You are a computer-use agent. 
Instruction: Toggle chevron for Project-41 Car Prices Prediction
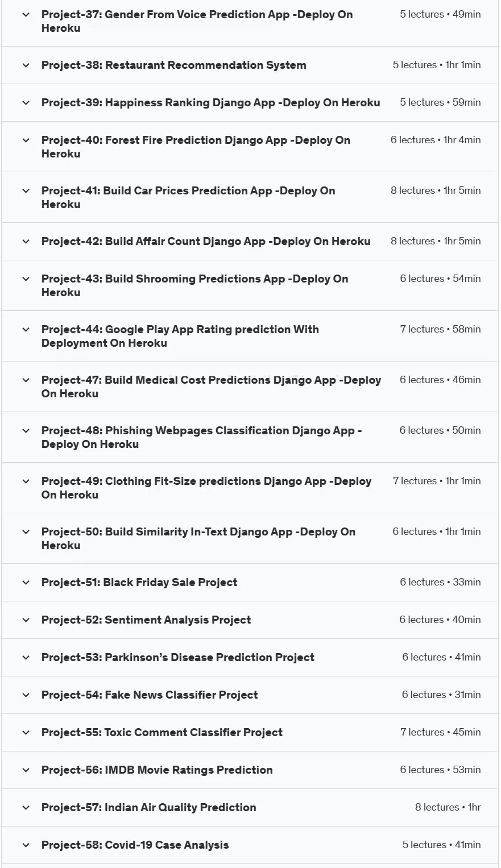coord(26,191)
